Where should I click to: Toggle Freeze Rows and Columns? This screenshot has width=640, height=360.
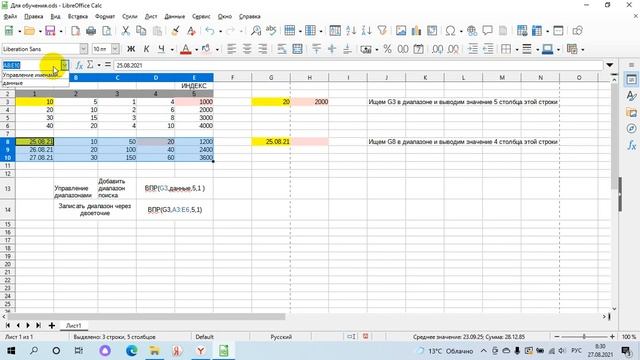click(537, 31)
